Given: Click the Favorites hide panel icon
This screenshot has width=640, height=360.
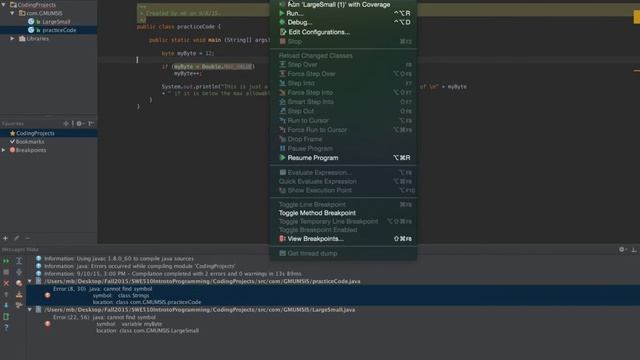Looking at the screenshot, I should tap(91, 124).
